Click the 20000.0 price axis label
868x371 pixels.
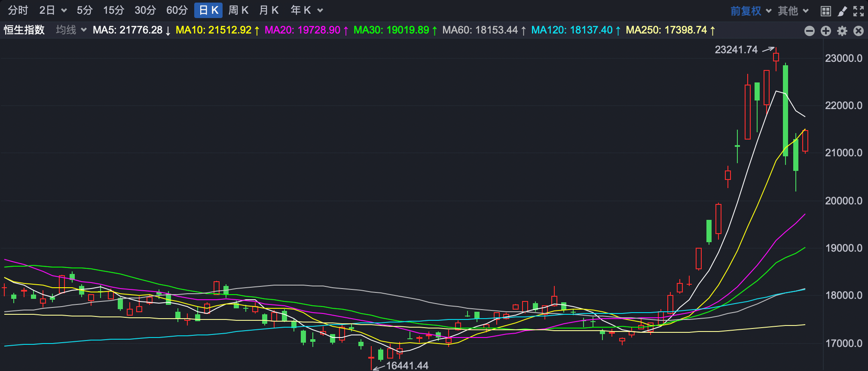844,201
